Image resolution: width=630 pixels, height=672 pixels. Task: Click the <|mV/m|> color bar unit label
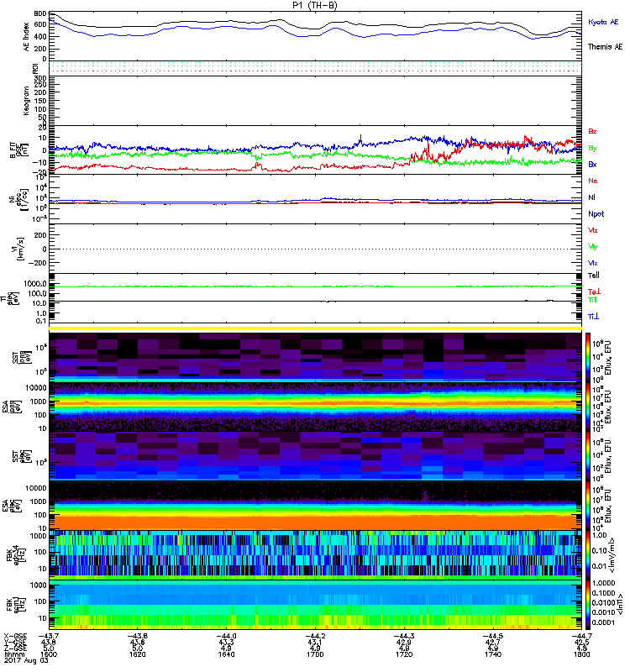612,555
